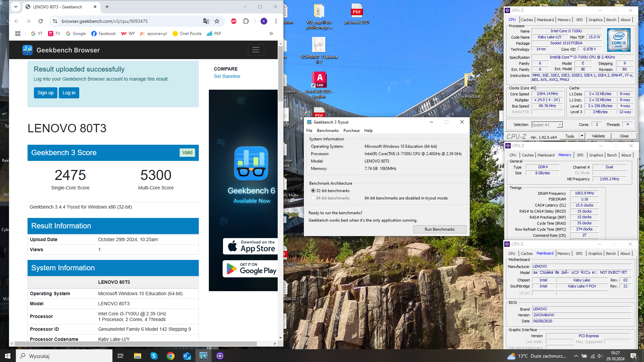Click Download on the App Store badge
The image size is (644, 362).
pos(251,246)
